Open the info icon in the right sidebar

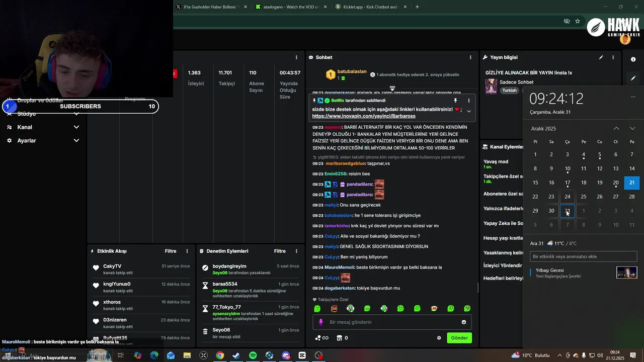(x=633, y=59)
